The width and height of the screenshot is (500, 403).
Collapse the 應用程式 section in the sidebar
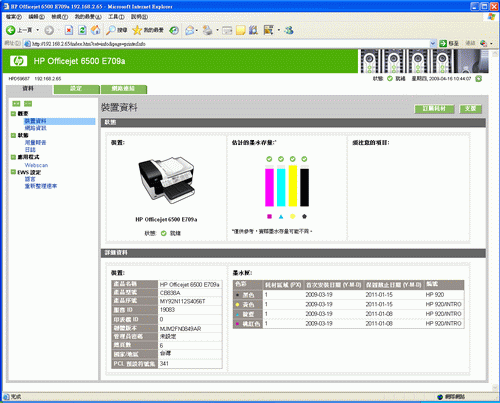(x=13, y=157)
